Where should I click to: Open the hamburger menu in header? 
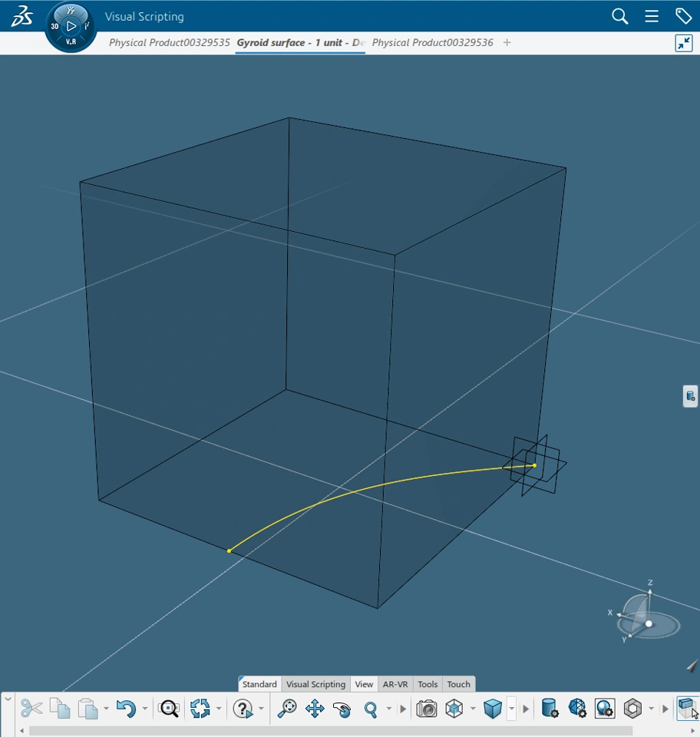651,16
